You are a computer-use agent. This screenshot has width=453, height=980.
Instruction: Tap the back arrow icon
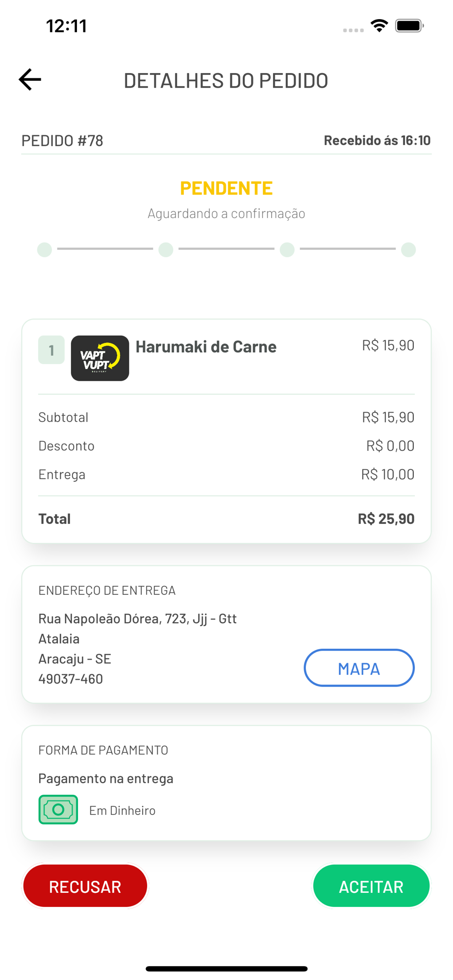click(x=30, y=79)
